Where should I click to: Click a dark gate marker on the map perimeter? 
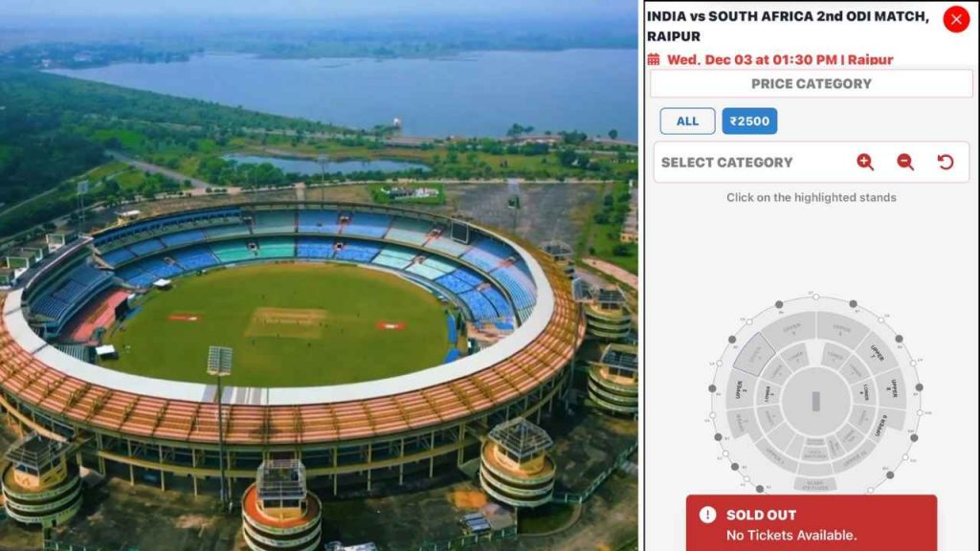779,302
